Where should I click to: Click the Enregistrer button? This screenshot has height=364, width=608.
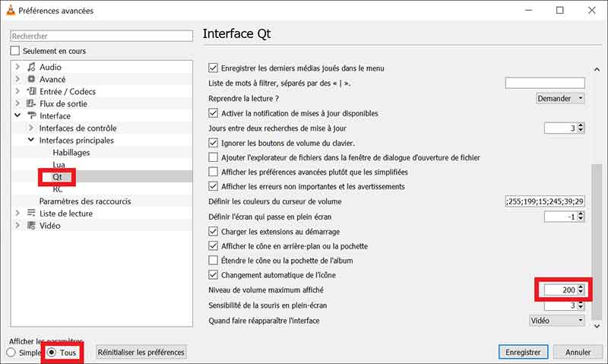tap(523, 352)
